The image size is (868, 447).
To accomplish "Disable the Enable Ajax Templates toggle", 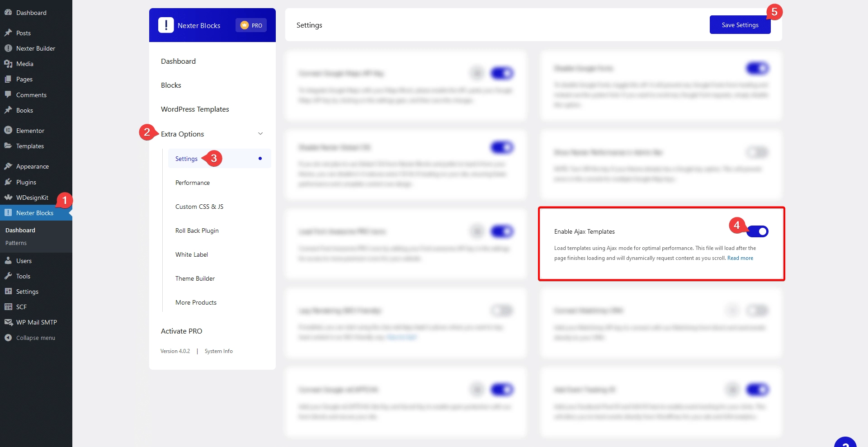I will pyautogui.click(x=759, y=231).
